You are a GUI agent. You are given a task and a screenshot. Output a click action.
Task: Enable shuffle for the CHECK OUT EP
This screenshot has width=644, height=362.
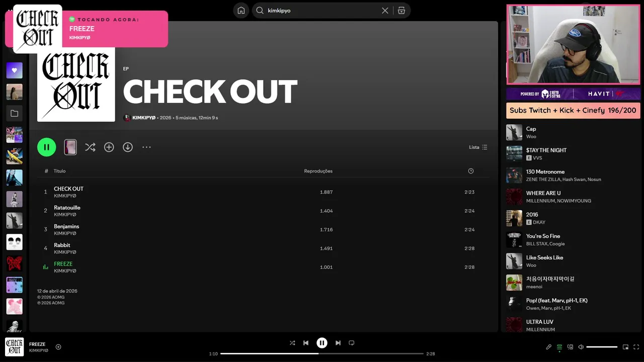[x=90, y=147]
